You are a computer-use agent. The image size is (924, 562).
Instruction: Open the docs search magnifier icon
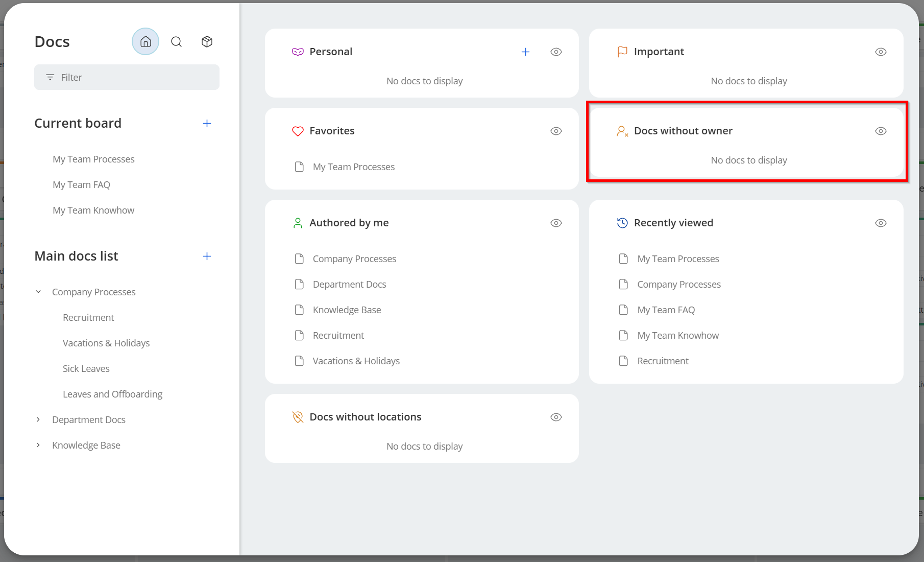click(x=176, y=42)
